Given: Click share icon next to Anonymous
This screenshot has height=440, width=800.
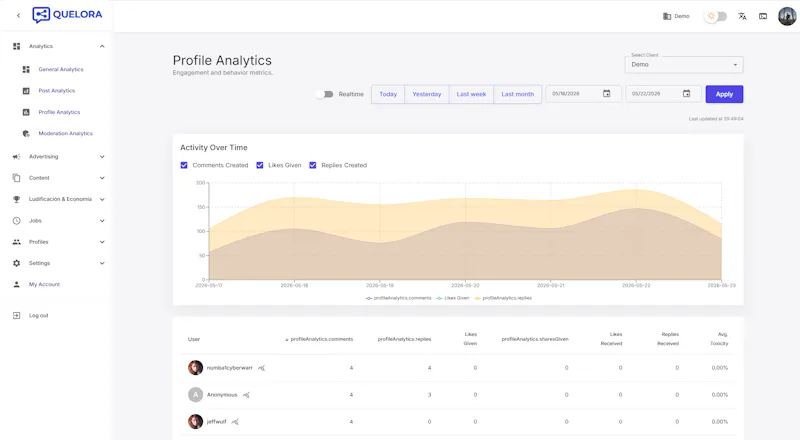Looking at the screenshot, I should 246,395.
